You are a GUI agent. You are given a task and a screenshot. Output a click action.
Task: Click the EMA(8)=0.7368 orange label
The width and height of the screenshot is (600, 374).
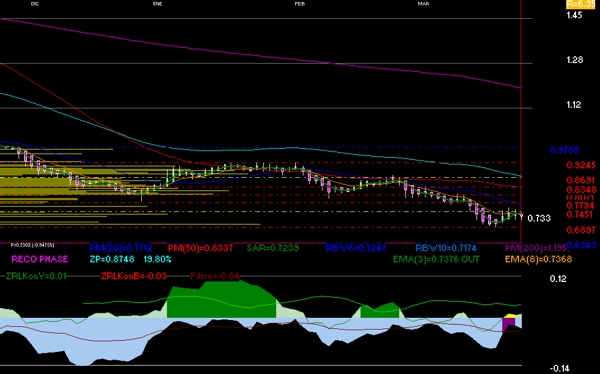point(538,259)
